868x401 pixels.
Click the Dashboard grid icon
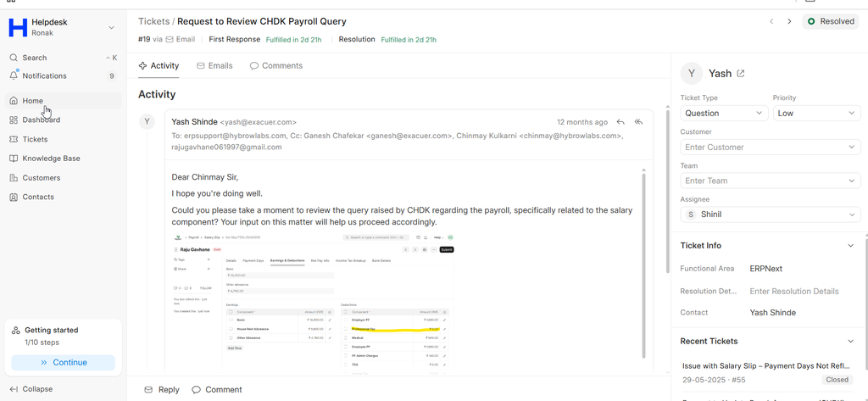click(x=14, y=120)
